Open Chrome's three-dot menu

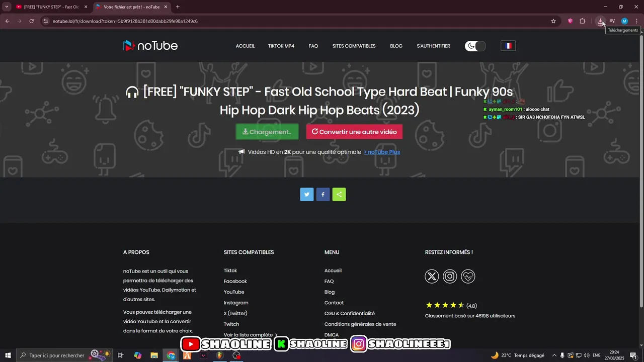(636, 21)
